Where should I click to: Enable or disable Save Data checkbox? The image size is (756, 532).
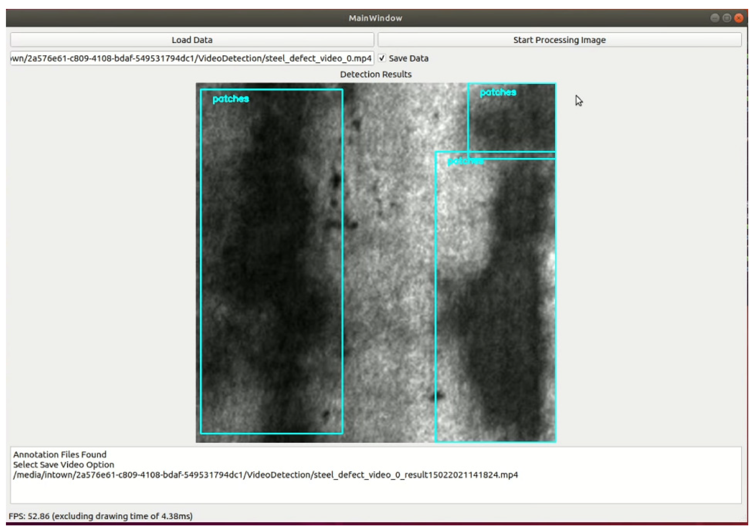point(382,58)
